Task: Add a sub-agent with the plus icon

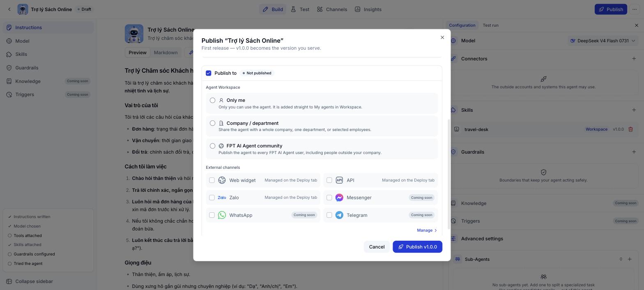Action: pos(630,259)
